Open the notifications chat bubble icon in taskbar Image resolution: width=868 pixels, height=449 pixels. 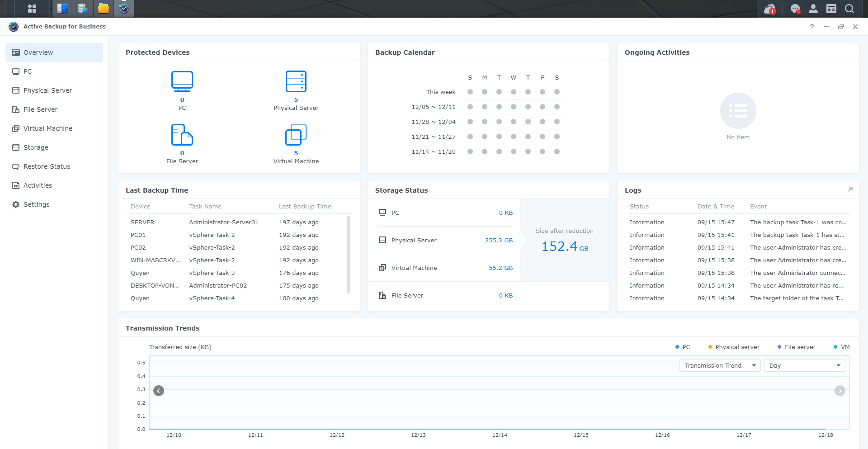coord(795,9)
